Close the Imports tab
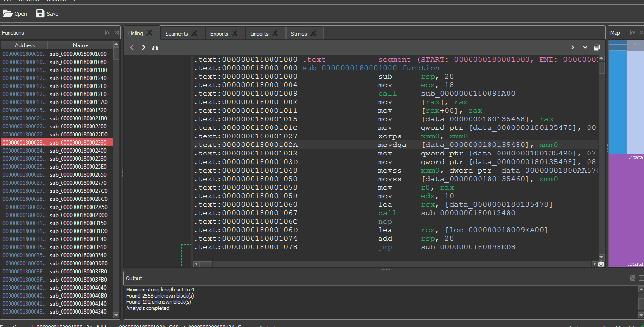 pos(275,34)
